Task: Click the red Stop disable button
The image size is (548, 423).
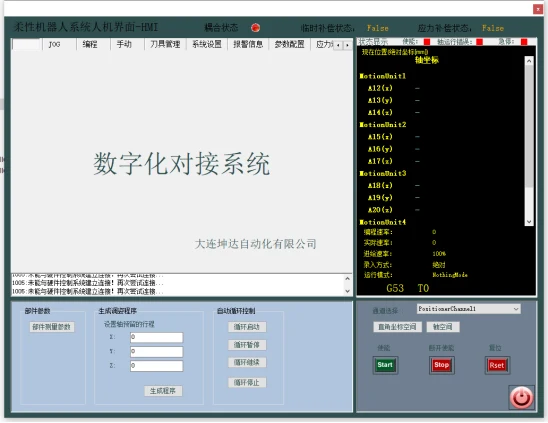Action: [441, 365]
